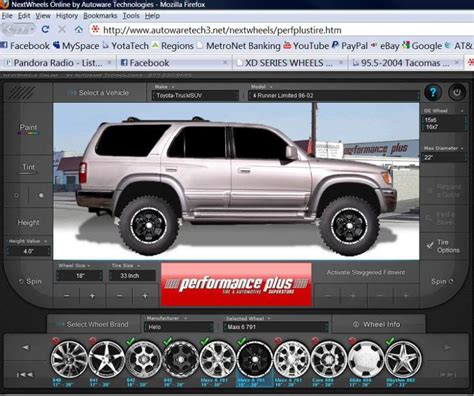Show next wheels with the right arrow
Image resolution: width=474 pixels, height=396 pixels.
(447, 347)
